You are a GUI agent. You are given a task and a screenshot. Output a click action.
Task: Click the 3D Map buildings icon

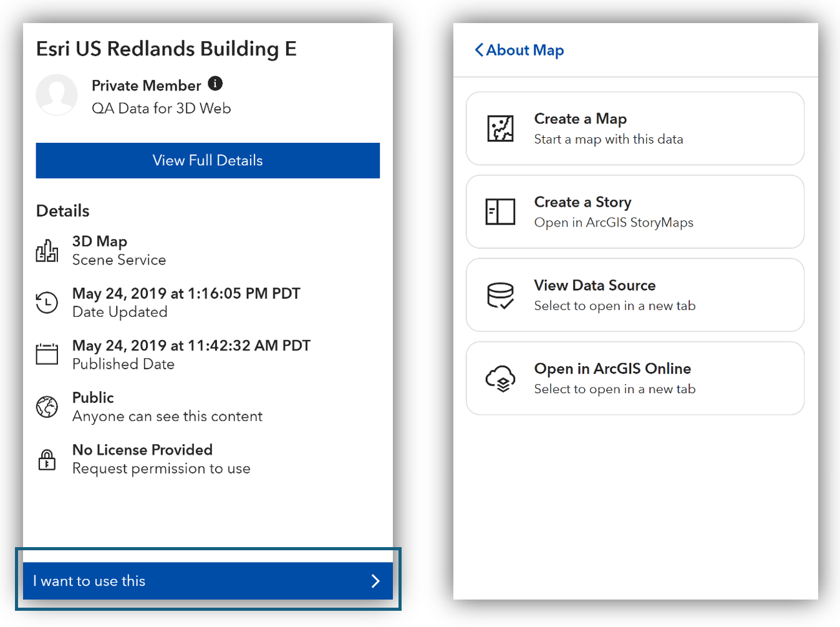click(47, 250)
